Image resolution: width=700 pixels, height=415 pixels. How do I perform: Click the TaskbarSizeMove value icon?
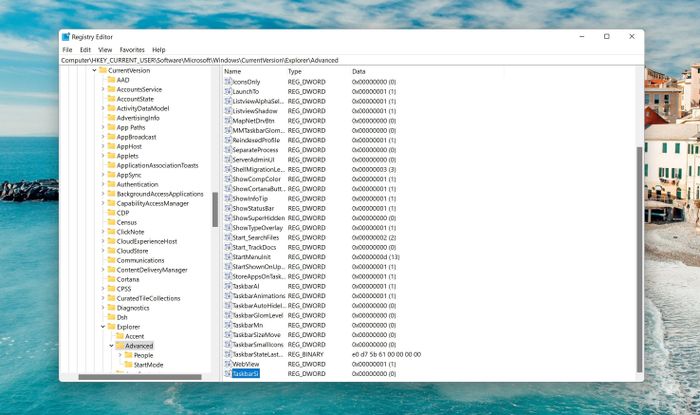click(x=228, y=335)
